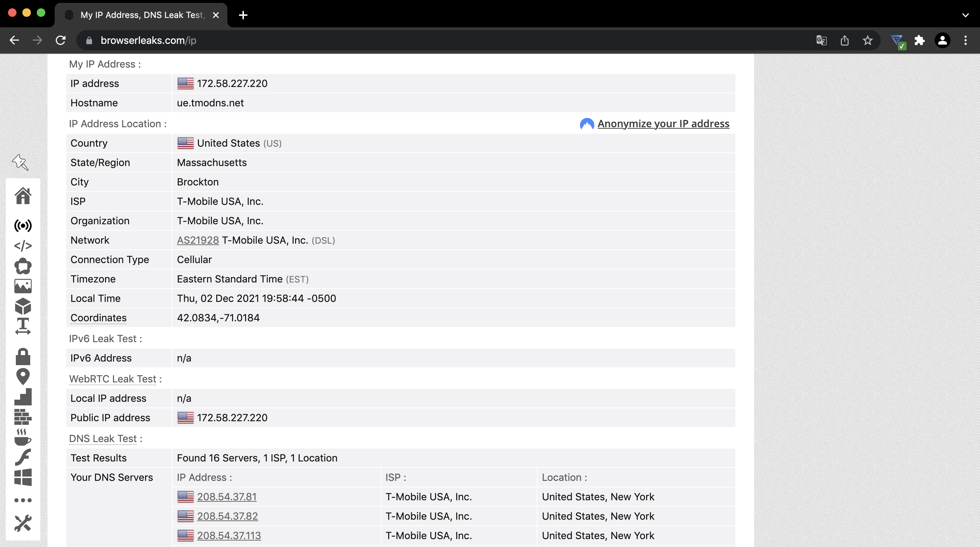Click the Anonymize your IP address link
This screenshot has height=547, width=980.
[x=663, y=124]
